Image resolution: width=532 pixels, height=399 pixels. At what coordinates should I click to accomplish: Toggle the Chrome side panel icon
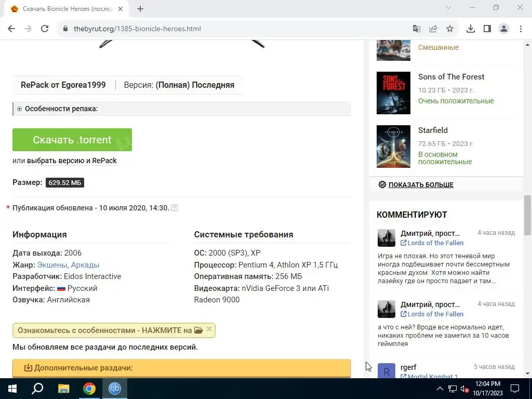tap(487, 29)
